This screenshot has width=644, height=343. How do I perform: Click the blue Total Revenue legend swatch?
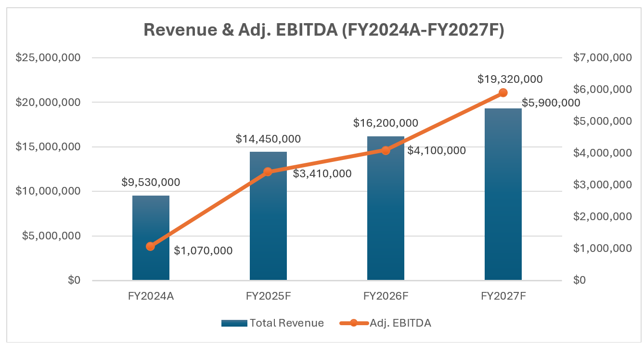click(234, 323)
